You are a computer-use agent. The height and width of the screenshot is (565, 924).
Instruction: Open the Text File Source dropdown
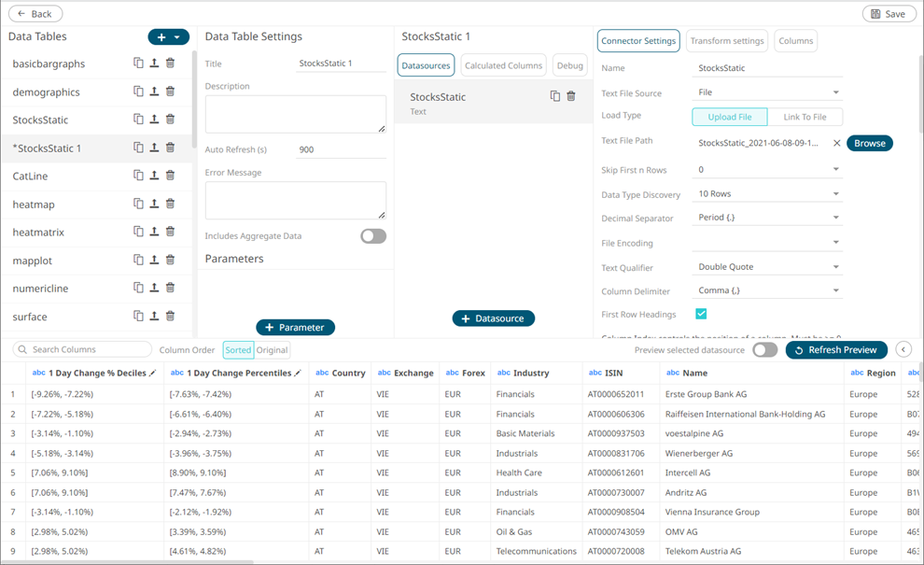tap(768, 92)
